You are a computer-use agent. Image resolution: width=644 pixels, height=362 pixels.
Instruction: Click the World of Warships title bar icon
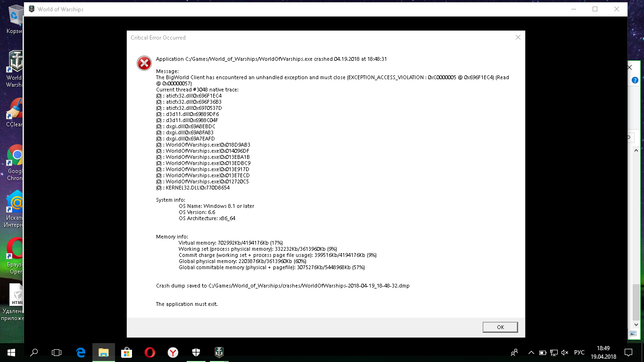(x=32, y=9)
